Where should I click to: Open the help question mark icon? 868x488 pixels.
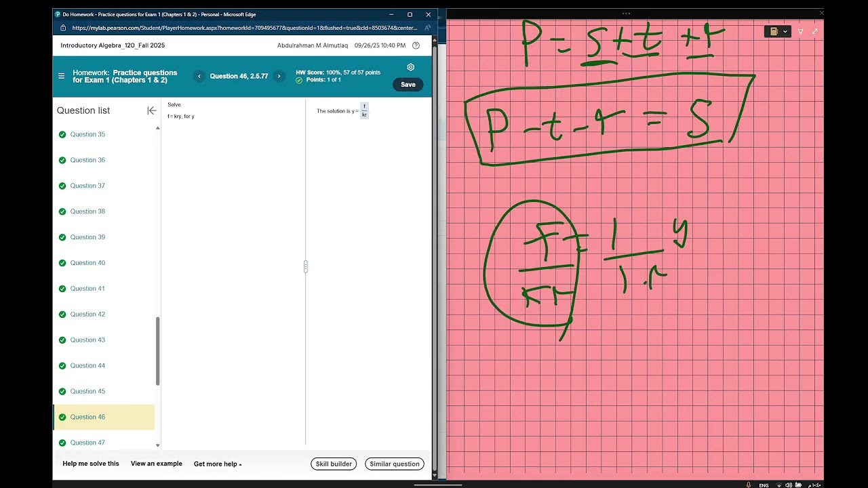point(416,45)
